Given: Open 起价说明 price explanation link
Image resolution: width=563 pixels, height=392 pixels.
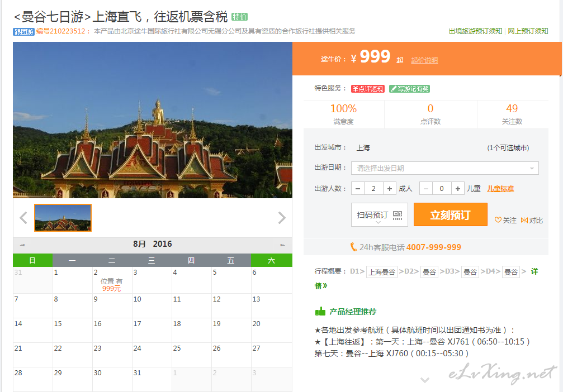Looking at the screenshot, I should point(424,60).
